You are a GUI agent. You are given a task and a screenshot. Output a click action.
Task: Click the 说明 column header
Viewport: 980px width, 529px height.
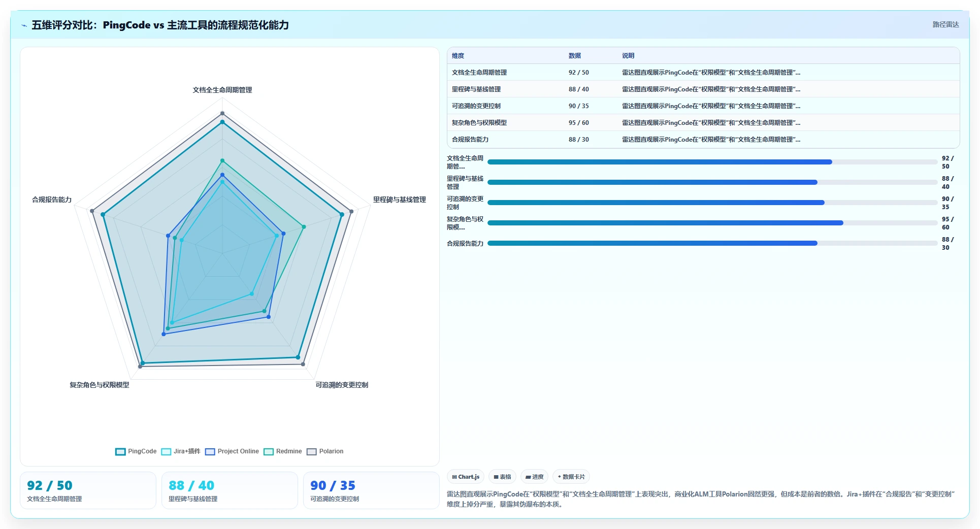tap(628, 56)
